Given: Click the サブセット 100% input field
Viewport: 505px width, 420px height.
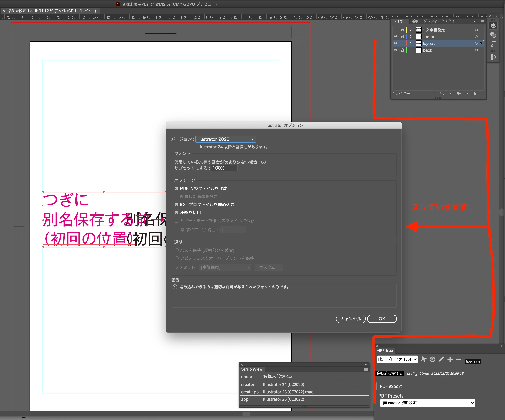Looking at the screenshot, I should tap(224, 168).
